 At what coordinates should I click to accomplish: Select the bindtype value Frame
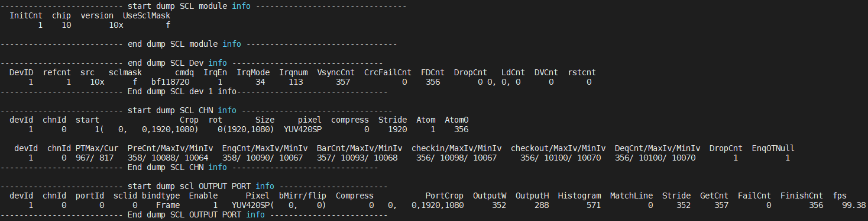click(x=168, y=205)
